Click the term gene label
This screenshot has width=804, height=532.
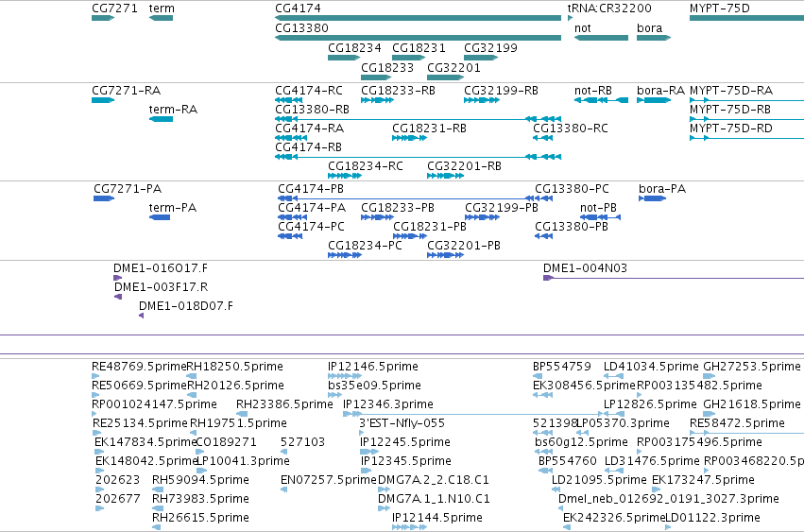[x=162, y=9]
